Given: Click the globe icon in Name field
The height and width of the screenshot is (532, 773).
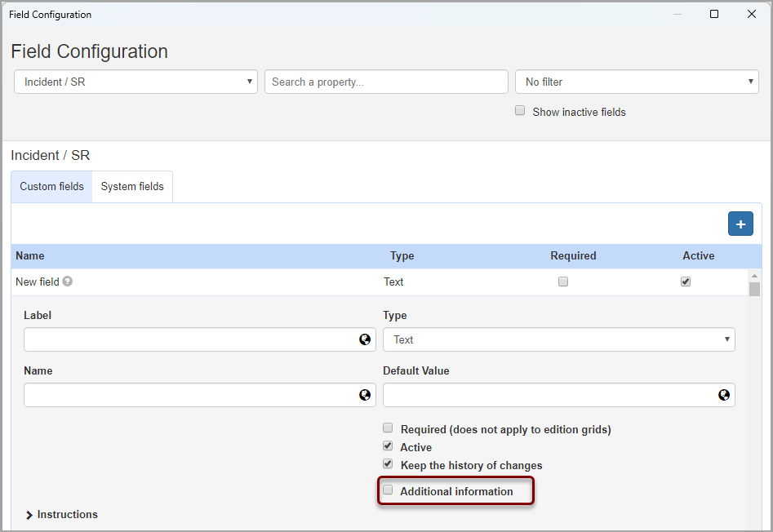Looking at the screenshot, I should (x=365, y=395).
